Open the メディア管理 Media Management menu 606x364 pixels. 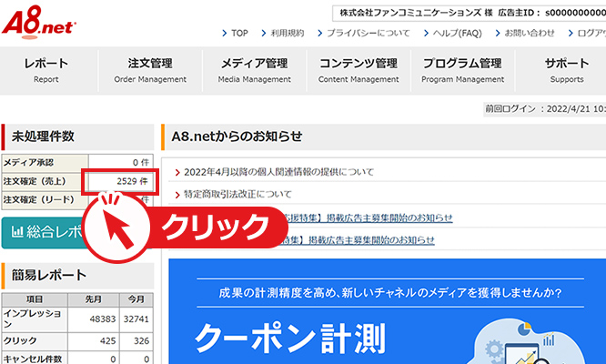(254, 70)
